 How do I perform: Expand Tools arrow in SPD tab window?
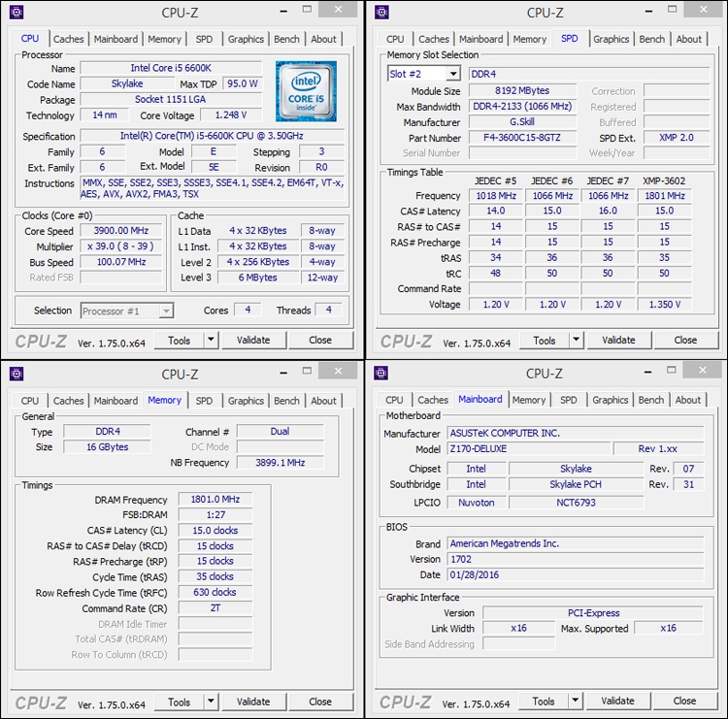(x=577, y=340)
